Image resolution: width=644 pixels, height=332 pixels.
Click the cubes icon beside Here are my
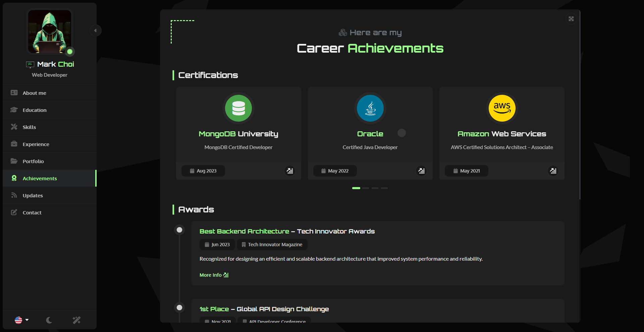click(343, 32)
